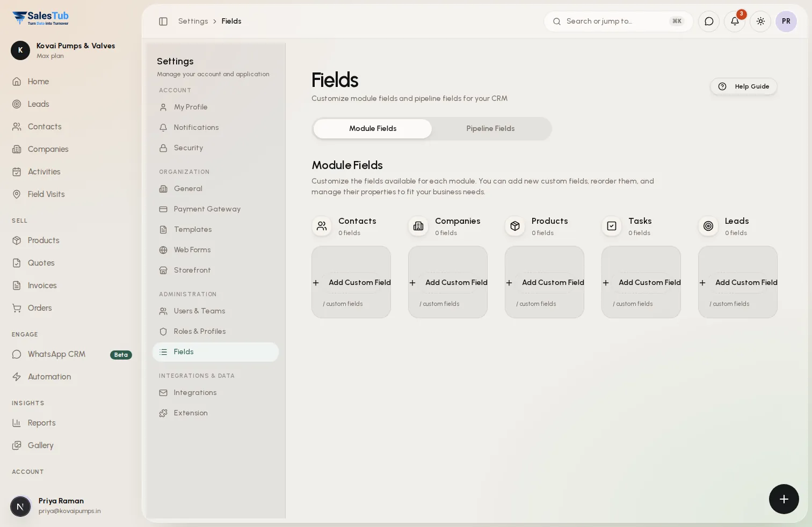The height and width of the screenshot is (527, 812).
Task: Navigate to Home in main sidebar
Action: click(71, 82)
